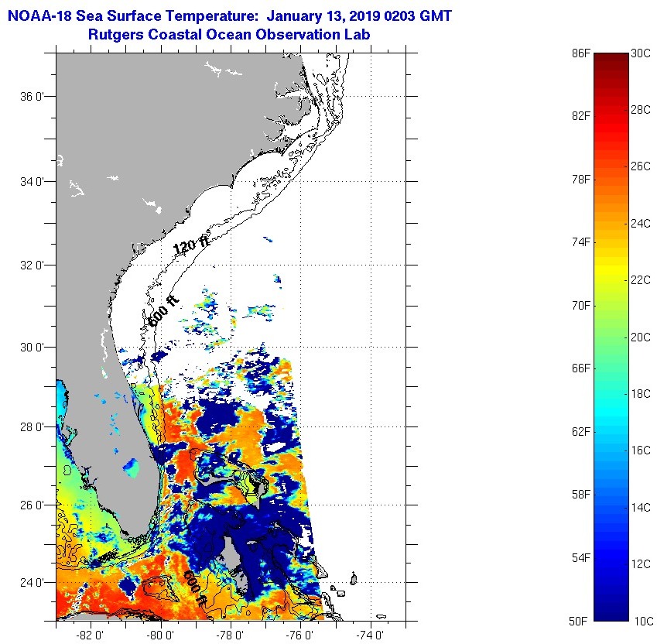This screenshot has width=657, height=644.
Task: Click the 22C label on the color scale
Action: tap(642, 279)
